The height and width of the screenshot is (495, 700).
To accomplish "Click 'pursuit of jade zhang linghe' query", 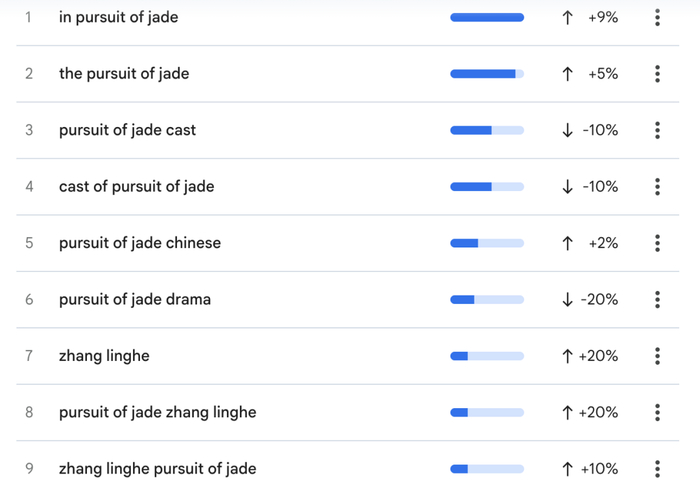I will point(158,412).
